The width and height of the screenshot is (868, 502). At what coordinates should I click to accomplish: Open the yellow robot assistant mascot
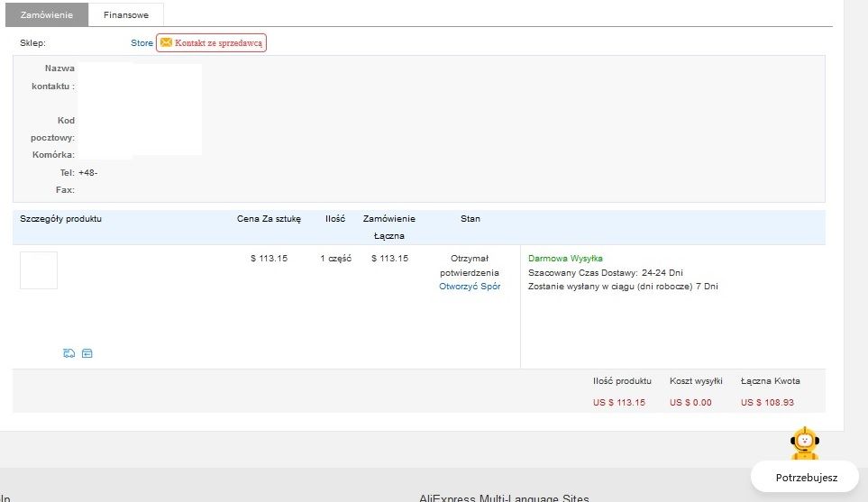pyautogui.click(x=804, y=443)
